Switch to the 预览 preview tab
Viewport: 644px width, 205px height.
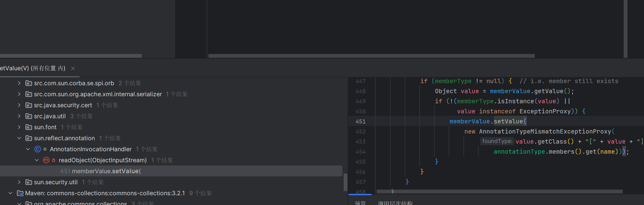[x=360, y=203]
